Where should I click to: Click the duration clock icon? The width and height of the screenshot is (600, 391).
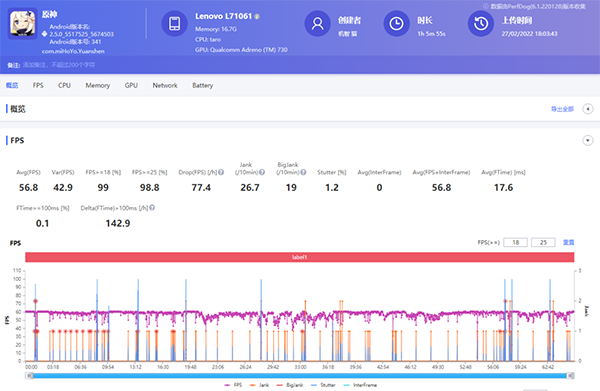point(396,23)
